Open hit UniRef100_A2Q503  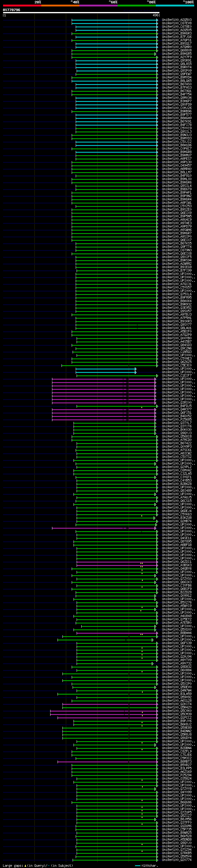coord(177,20)
